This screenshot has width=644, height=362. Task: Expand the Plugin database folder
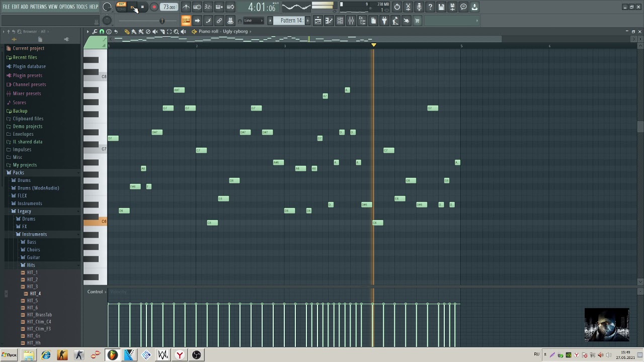29,66
